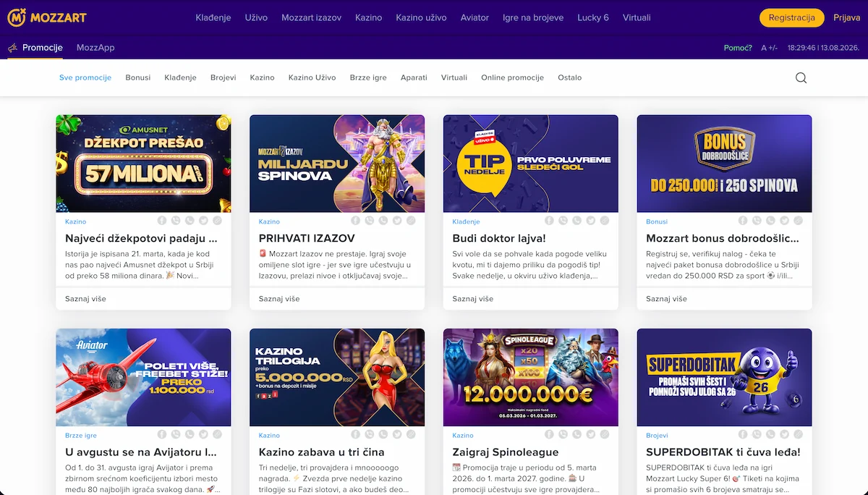The width and height of the screenshot is (868, 495).
Task: Open the Amusnet 57 miliona banner
Action: 143,164
